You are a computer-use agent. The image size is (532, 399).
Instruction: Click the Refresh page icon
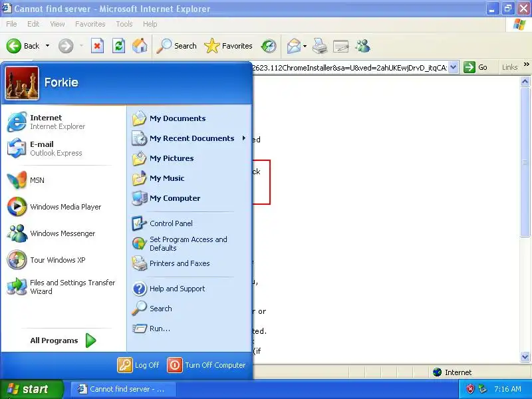click(x=118, y=46)
